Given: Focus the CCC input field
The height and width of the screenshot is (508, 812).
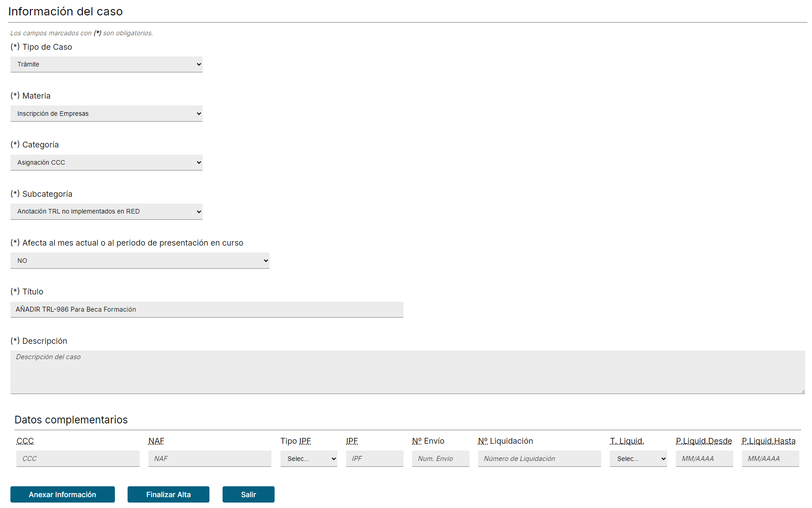Looking at the screenshot, I should coord(78,458).
